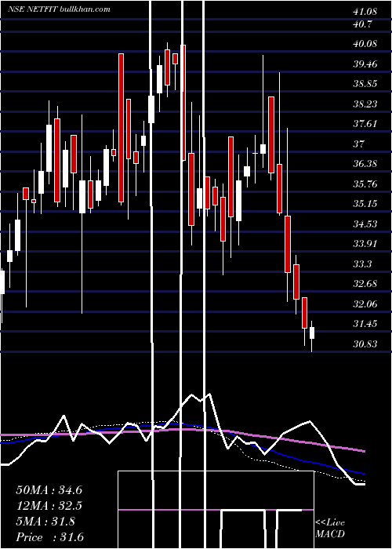Image resolution: width=392 pixels, height=549 pixels.
Task: Click the 40.08 price axis label
Action: click(365, 44)
